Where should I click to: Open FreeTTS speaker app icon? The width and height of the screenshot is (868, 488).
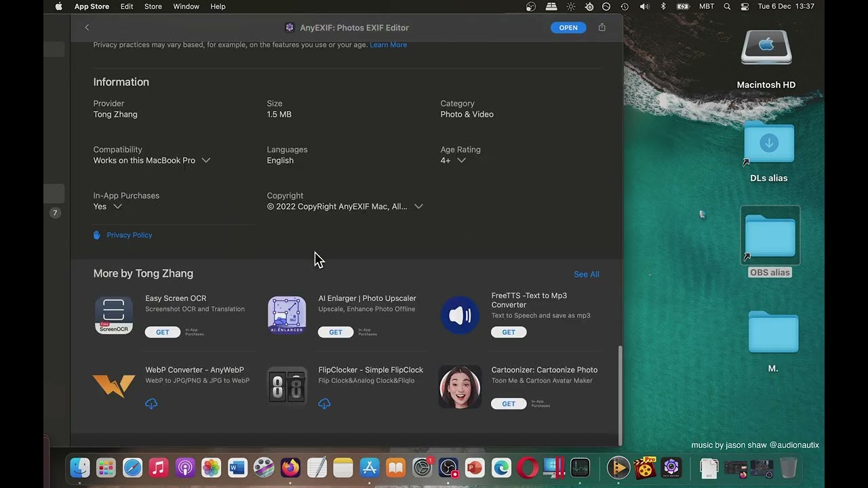tap(460, 315)
